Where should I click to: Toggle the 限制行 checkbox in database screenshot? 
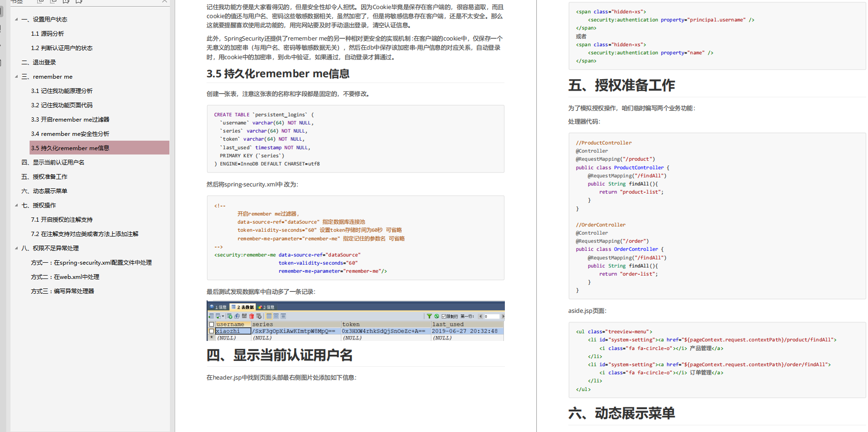pyautogui.click(x=444, y=316)
